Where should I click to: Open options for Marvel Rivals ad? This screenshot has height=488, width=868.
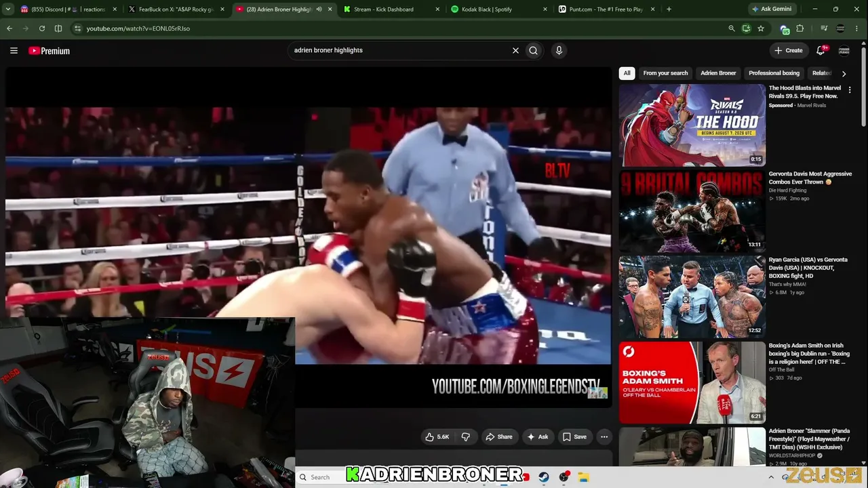click(x=850, y=90)
